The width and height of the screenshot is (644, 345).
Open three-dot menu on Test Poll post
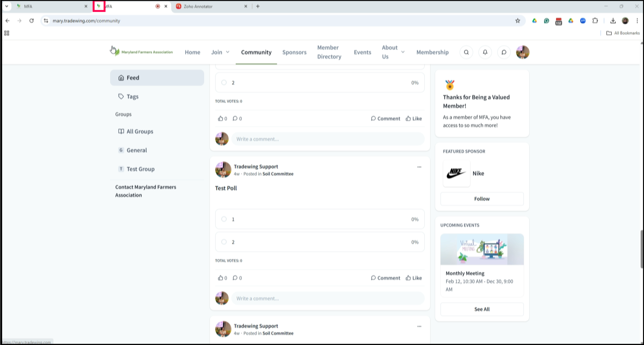point(419,167)
